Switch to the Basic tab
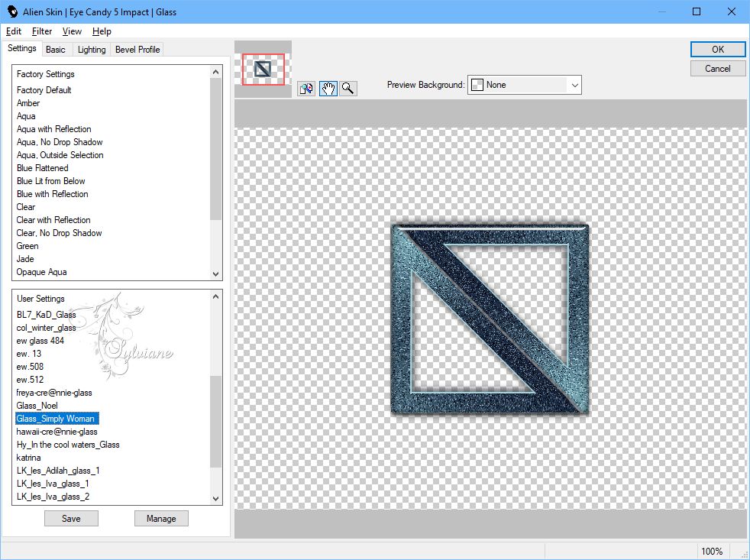Viewport: 750px width, 560px height. click(56, 50)
